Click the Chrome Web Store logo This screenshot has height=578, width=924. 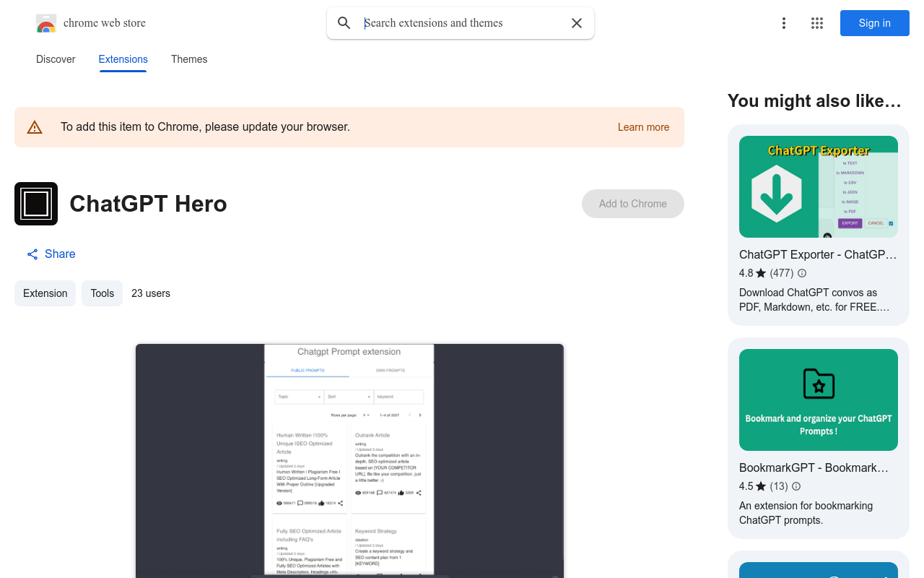(x=46, y=23)
